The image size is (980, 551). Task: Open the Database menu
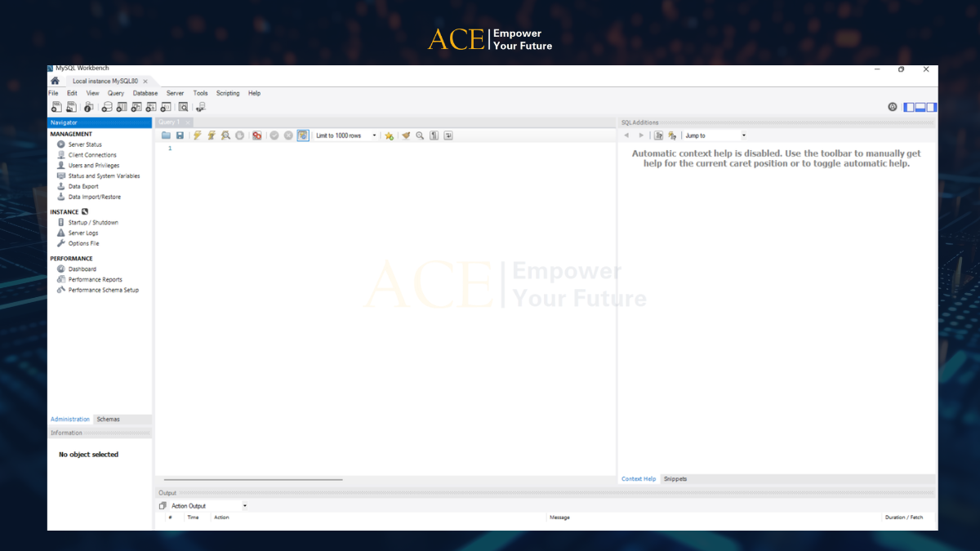[x=145, y=93]
